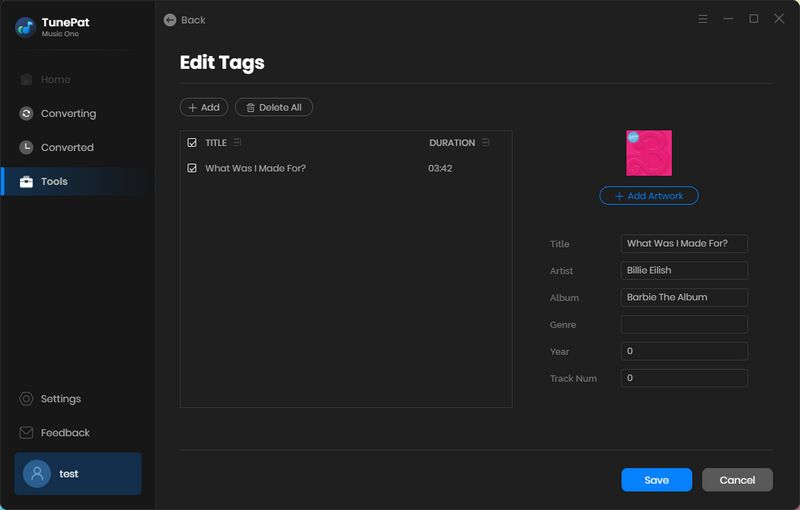Screen dimensions: 800x510
Task: Click the Converted clock icon
Action: tap(26, 147)
